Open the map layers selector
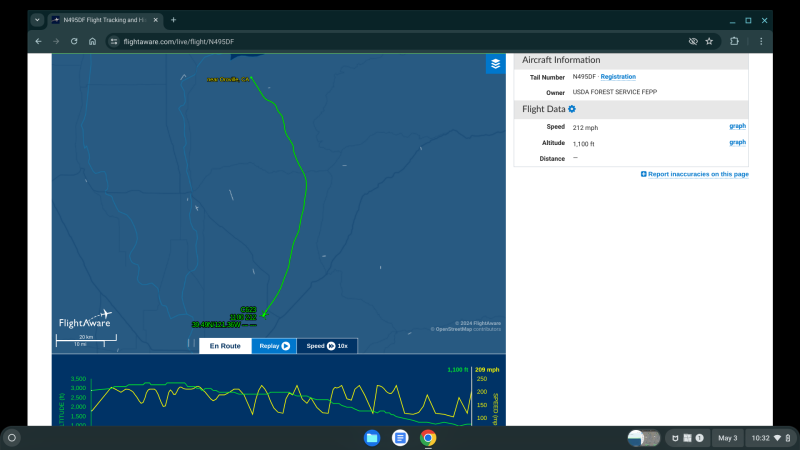Viewport: 800px width, 450px height. (x=495, y=64)
